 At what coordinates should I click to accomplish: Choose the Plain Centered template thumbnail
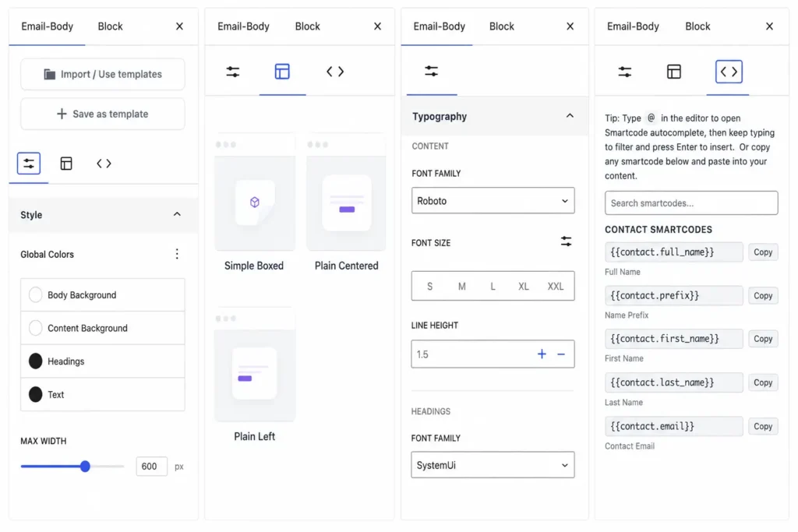346,192
